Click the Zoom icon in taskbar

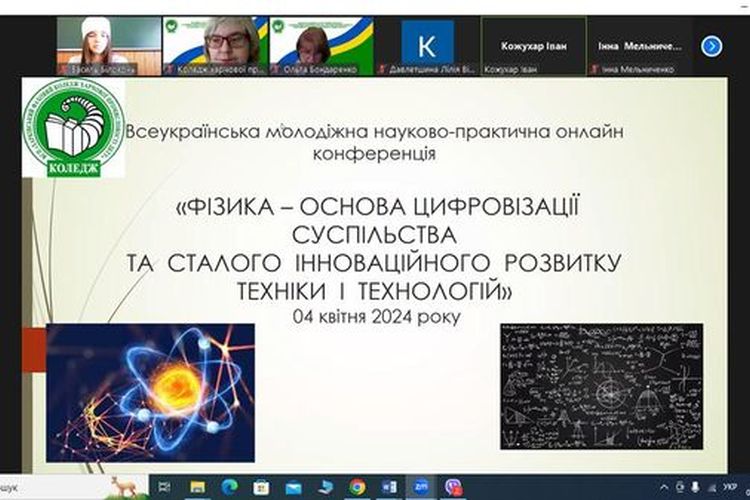pos(421,487)
